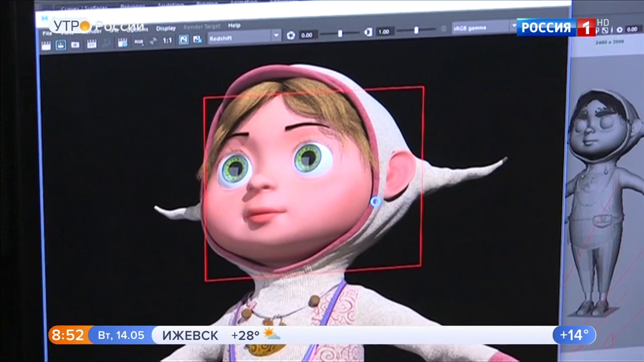Open the Display menu
The image size is (644, 362).
(x=166, y=28)
